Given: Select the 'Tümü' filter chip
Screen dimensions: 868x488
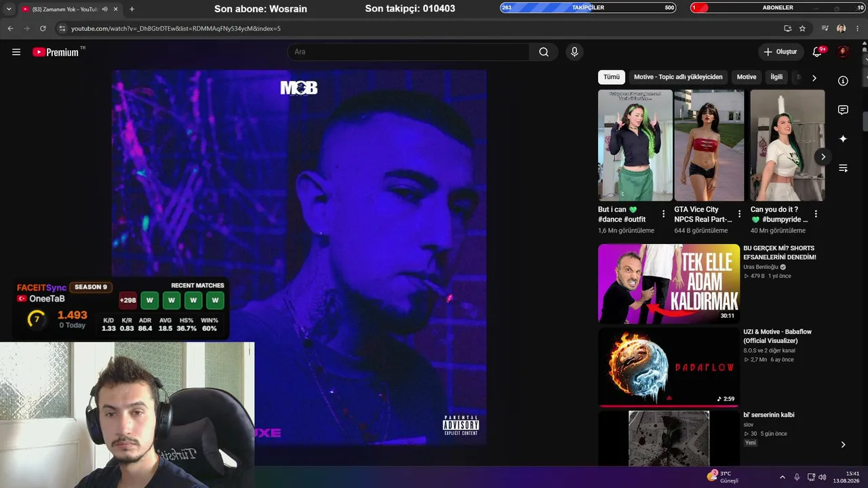Looking at the screenshot, I should coord(612,77).
